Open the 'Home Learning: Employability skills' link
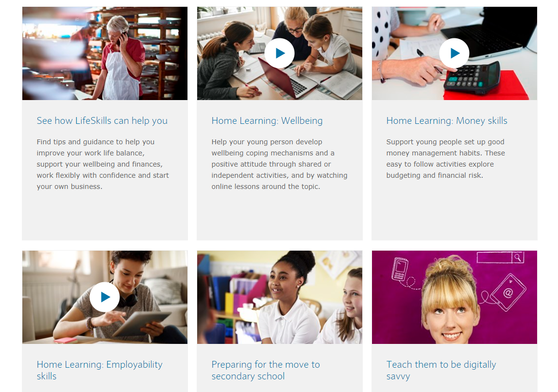Screen dimensions: 558x392 100,370
